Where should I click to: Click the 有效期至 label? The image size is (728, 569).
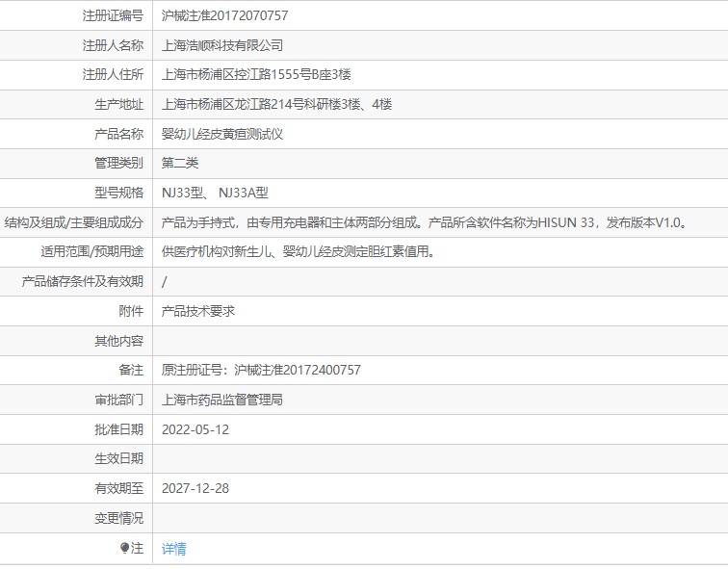[x=118, y=488]
